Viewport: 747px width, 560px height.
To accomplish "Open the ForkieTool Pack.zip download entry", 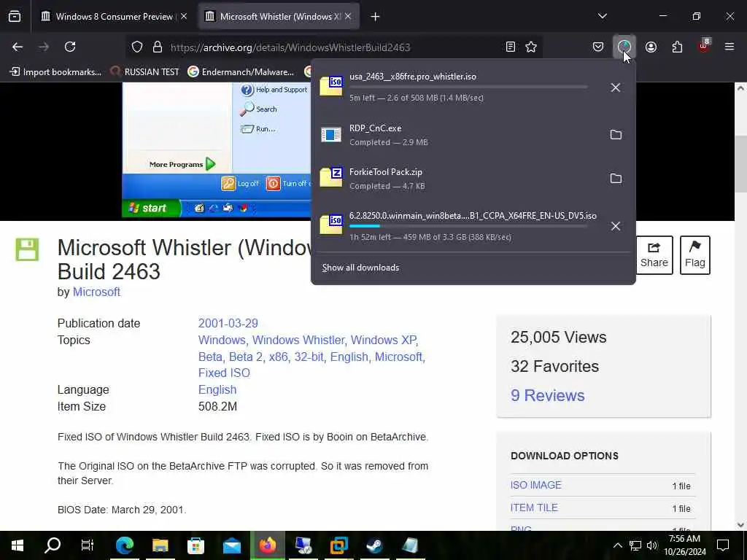I will click(457, 179).
